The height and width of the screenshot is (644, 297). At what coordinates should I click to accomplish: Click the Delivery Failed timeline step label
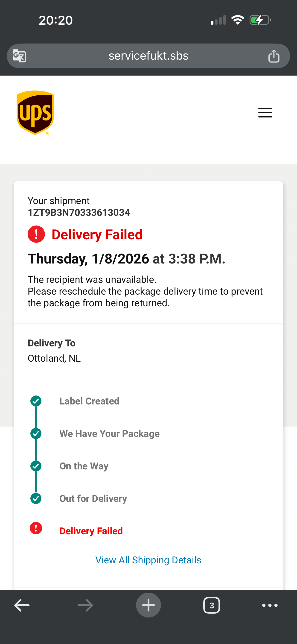91,531
